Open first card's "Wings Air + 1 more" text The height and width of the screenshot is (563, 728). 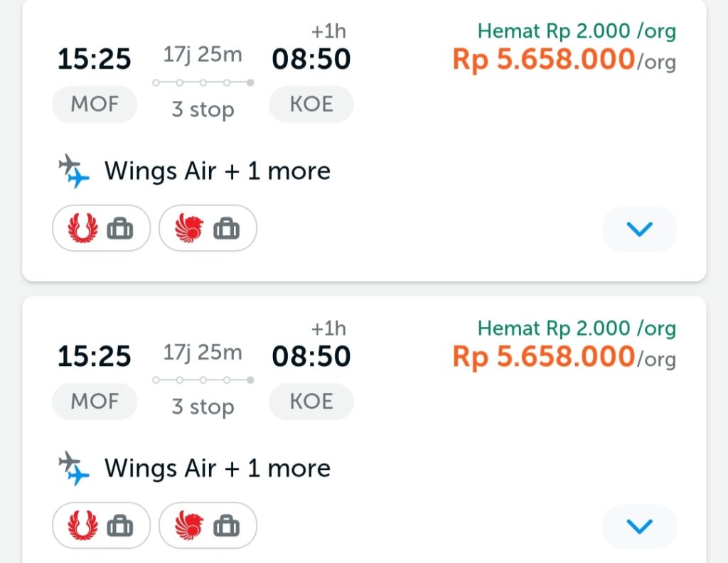(218, 171)
